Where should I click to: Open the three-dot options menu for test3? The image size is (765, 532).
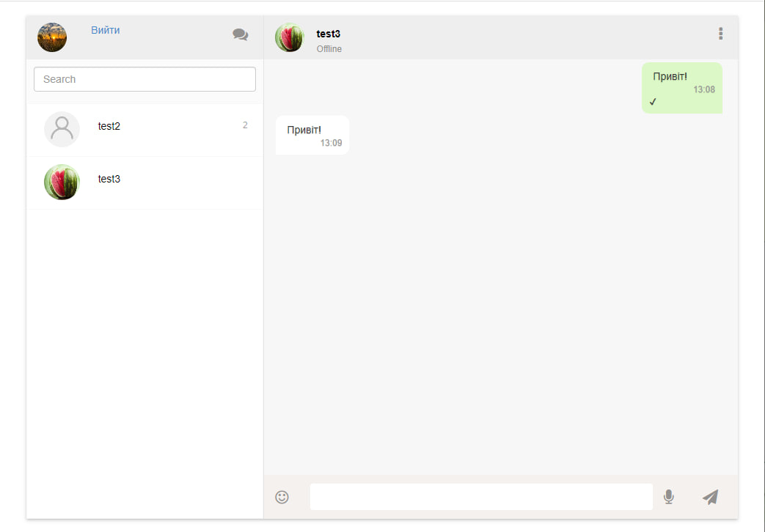(720, 34)
